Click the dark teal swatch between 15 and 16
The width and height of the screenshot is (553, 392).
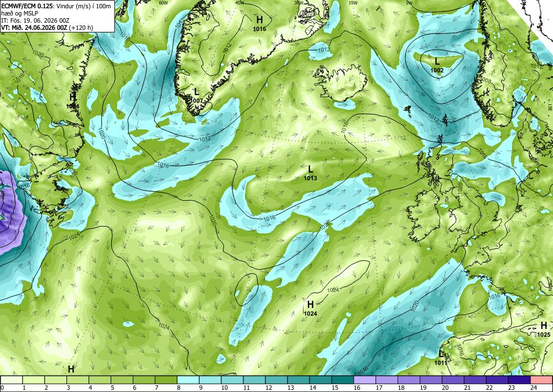[342, 380]
